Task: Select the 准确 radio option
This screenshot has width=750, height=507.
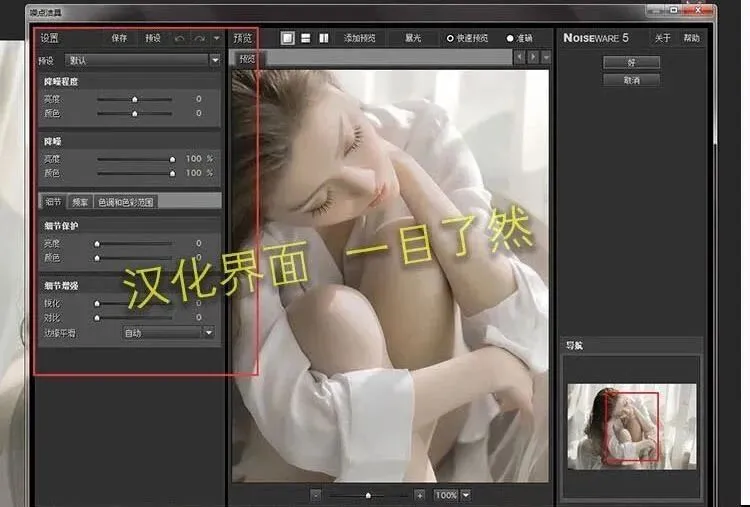Action: (510, 38)
